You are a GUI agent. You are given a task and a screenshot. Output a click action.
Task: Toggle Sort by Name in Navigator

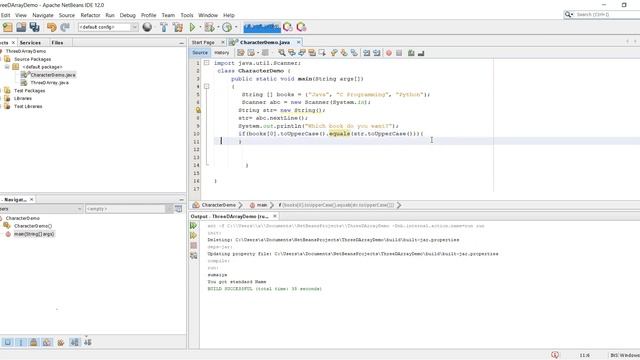74,342
